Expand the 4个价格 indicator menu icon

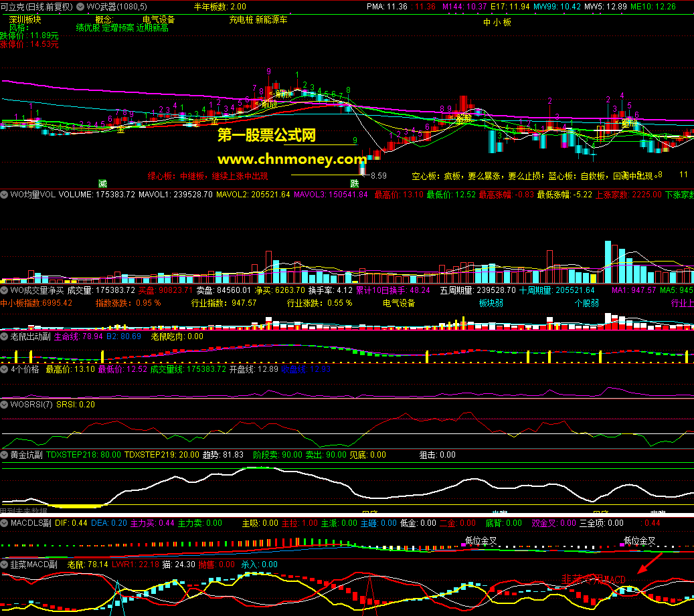click(x=4, y=369)
